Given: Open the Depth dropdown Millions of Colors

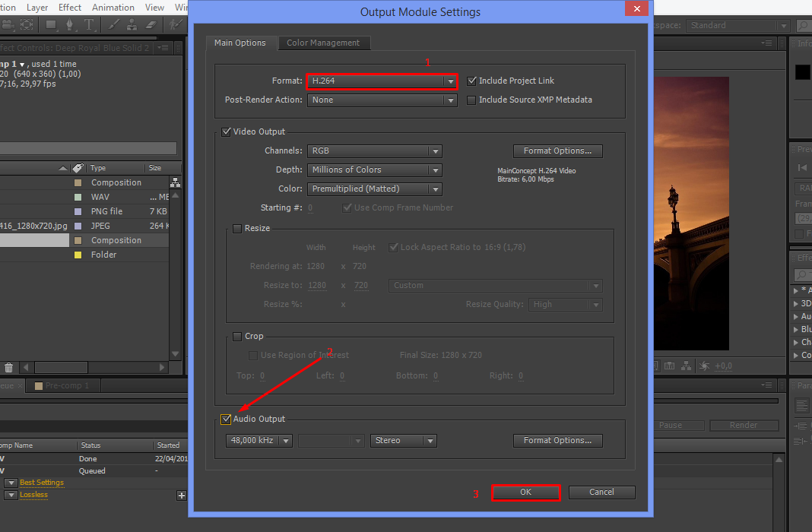Looking at the screenshot, I should pos(374,169).
